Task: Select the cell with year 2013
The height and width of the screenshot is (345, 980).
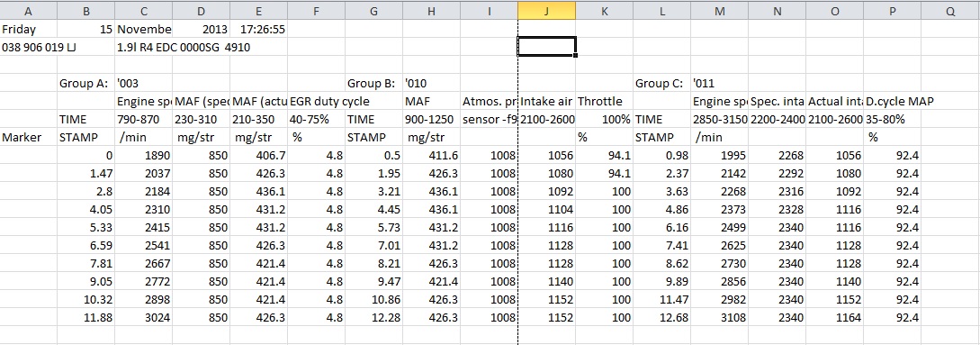Action: [x=202, y=29]
